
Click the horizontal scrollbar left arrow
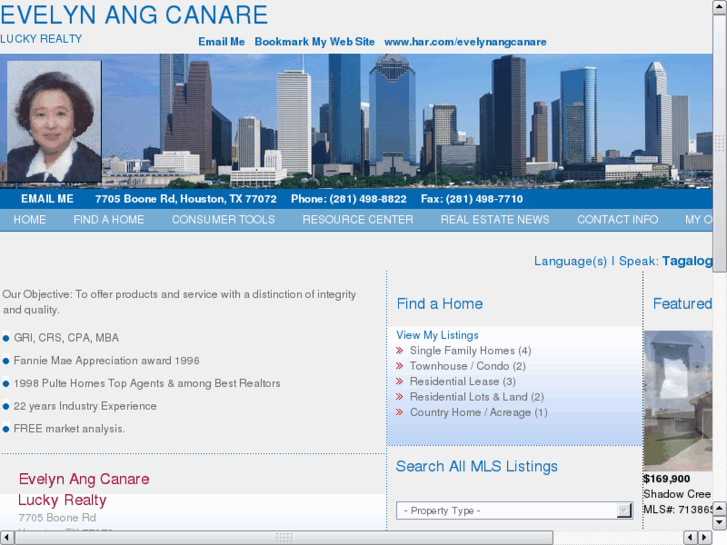click(x=6, y=538)
